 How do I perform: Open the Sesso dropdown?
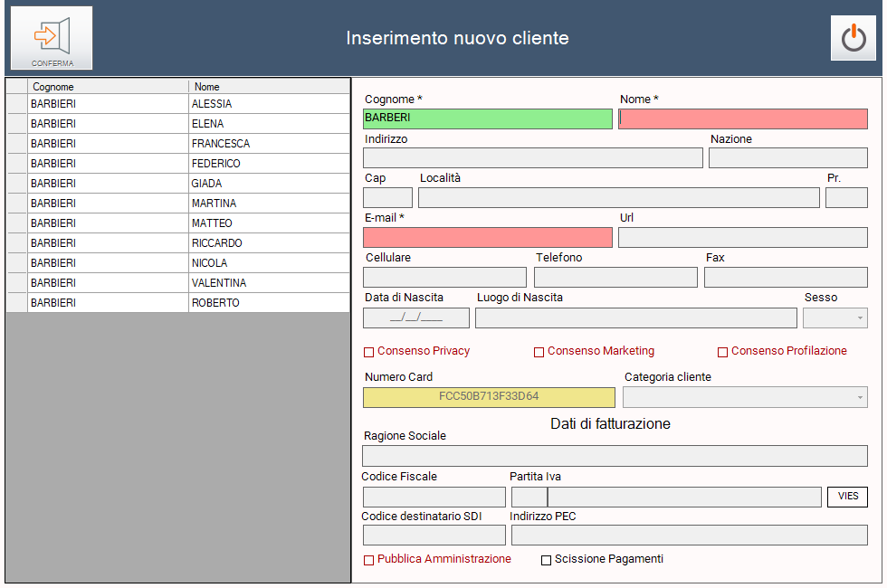(x=835, y=318)
